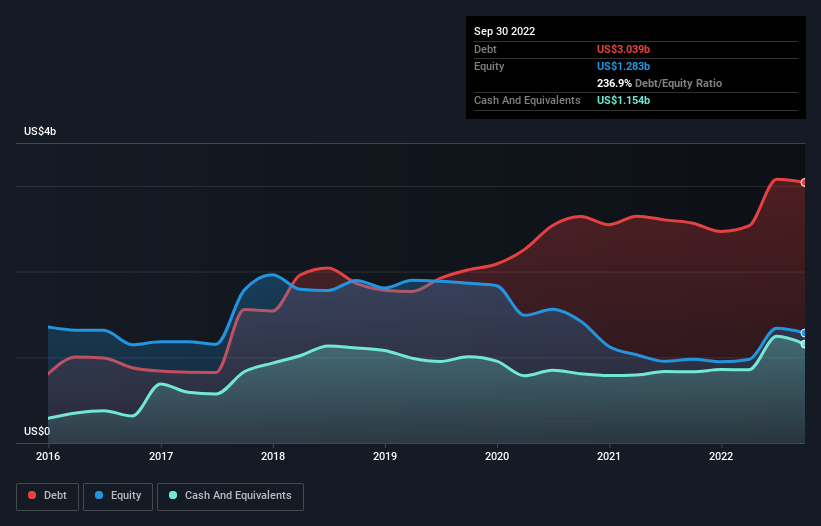Toggle Cash And Equivalents legend button
This screenshot has width=821, height=526.
point(230,496)
